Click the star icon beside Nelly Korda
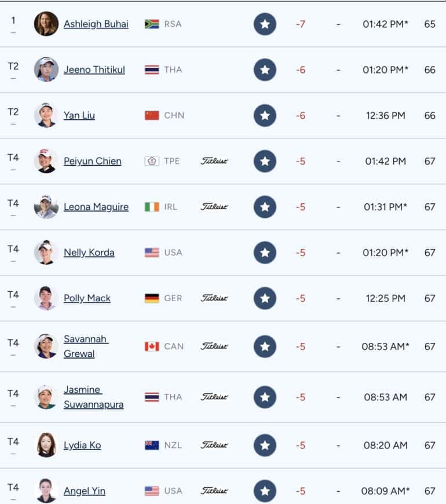The width and height of the screenshot is (446, 504). click(265, 253)
